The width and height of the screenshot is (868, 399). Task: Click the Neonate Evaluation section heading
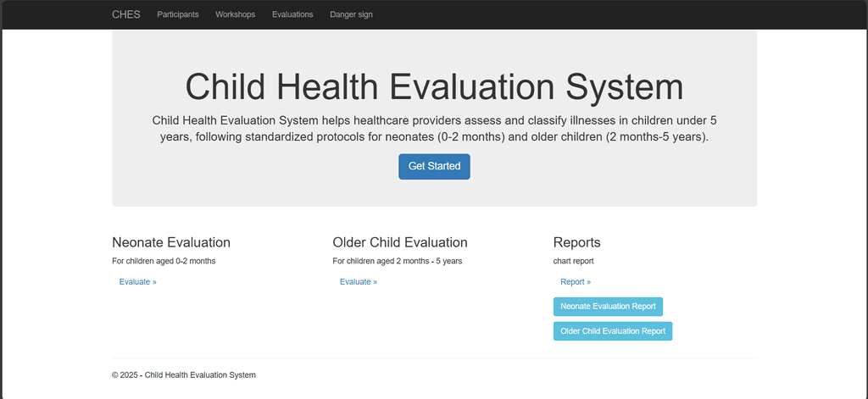[171, 243]
